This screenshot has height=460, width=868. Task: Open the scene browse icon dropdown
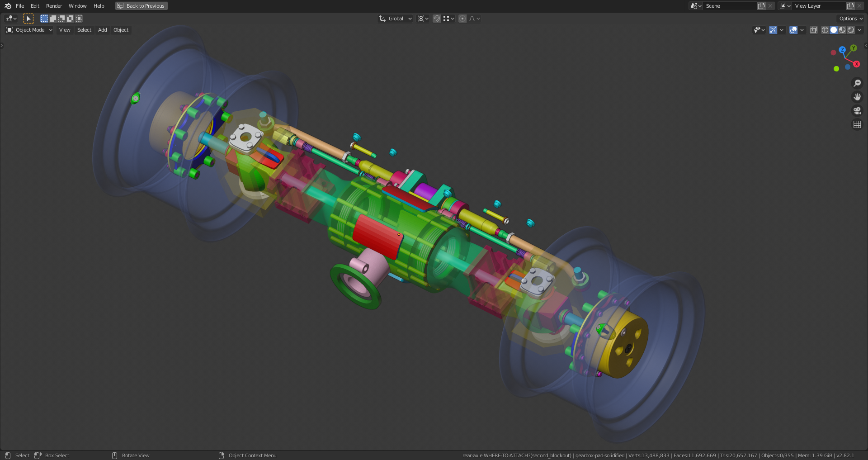point(696,6)
